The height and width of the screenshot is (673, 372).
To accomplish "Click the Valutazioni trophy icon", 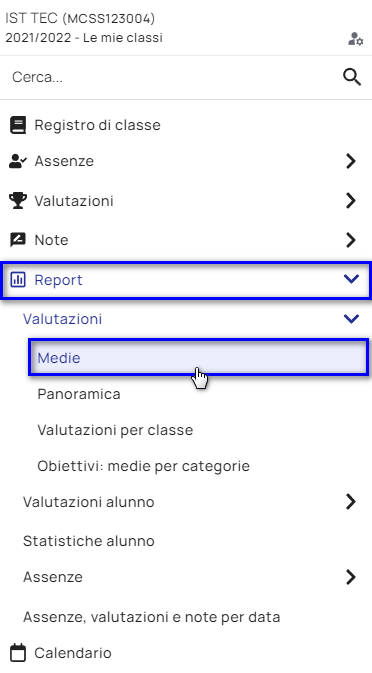I will point(18,200).
